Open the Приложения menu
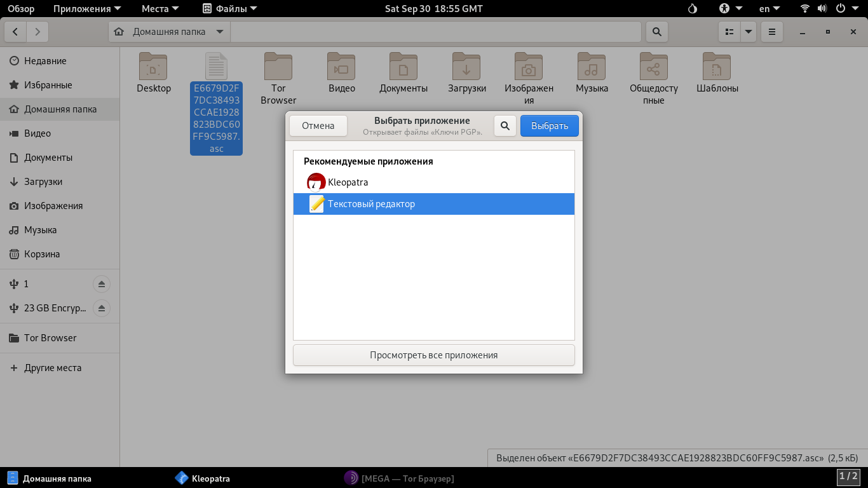The image size is (868, 488). 81,9
